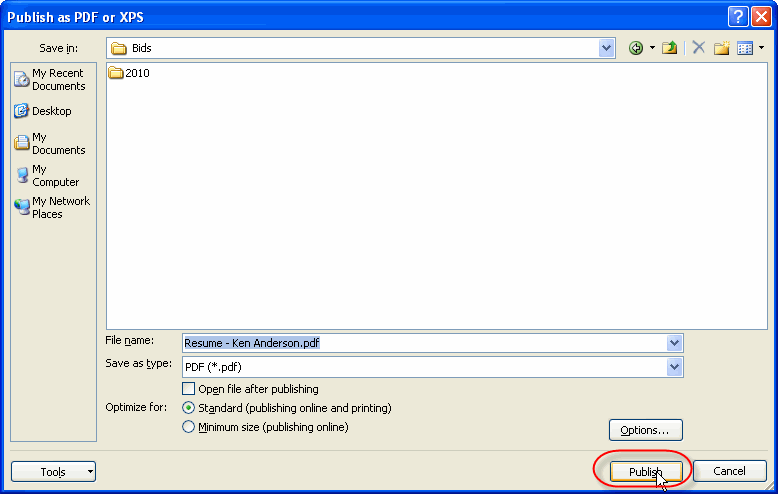The width and height of the screenshot is (778, 494).
Task: Select Standard optimization radio button
Action: pyautogui.click(x=188, y=408)
